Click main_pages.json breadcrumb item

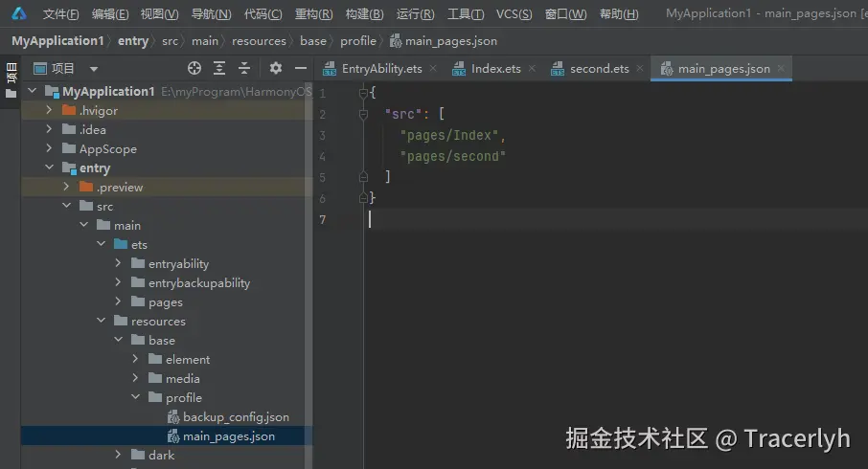coord(444,41)
